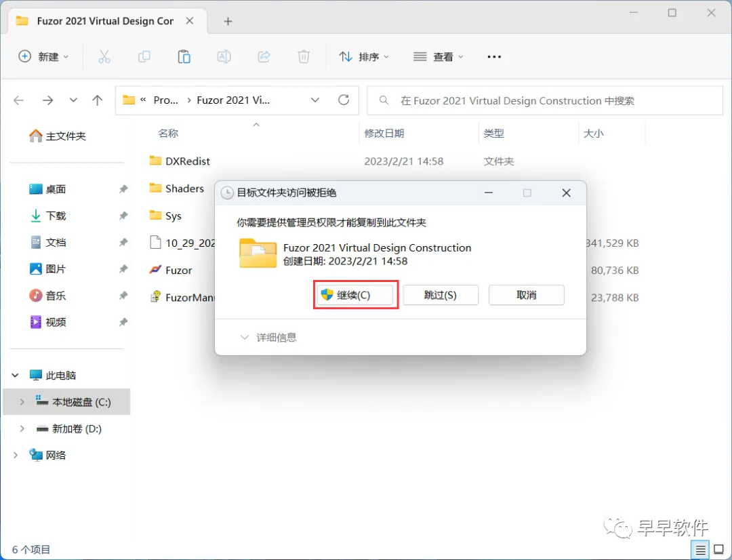Select the Fuzor application file
Viewport: 732px width, 560px height.
[170, 270]
